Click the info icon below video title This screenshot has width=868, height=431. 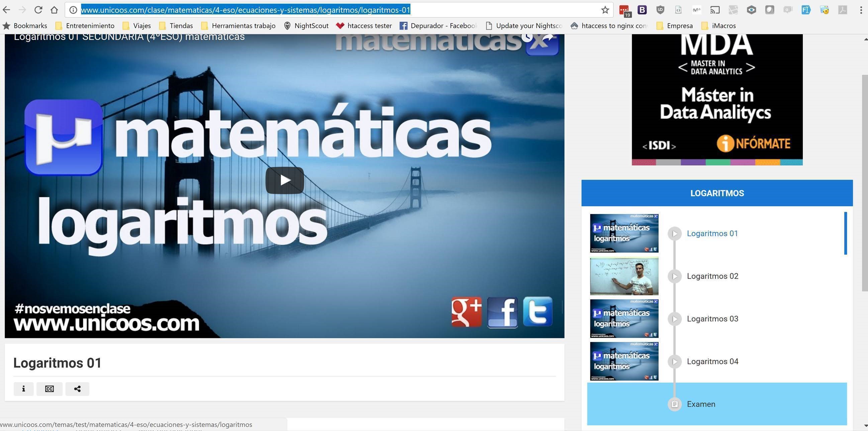pos(23,389)
